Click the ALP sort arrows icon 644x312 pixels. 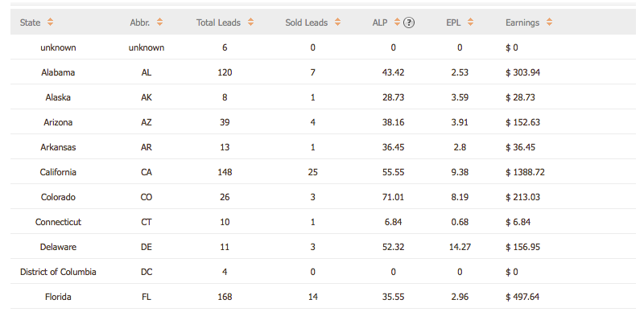pos(397,23)
